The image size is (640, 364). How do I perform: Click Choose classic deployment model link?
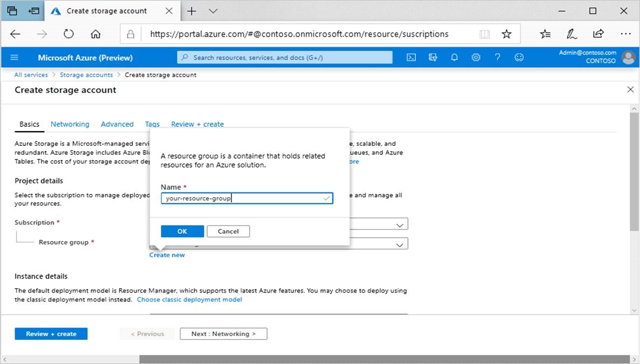click(189, 299)
